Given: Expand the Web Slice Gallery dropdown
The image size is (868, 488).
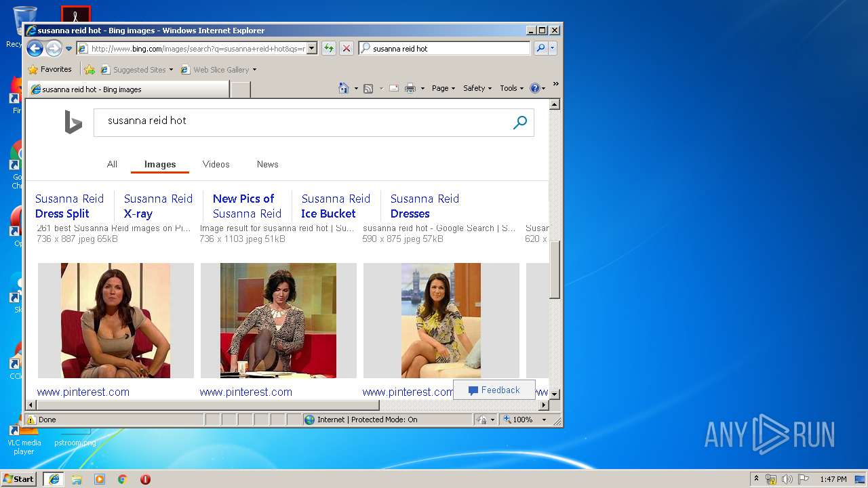Looking at the screenshot, I should pyautogui.click(x=254, y=70).
